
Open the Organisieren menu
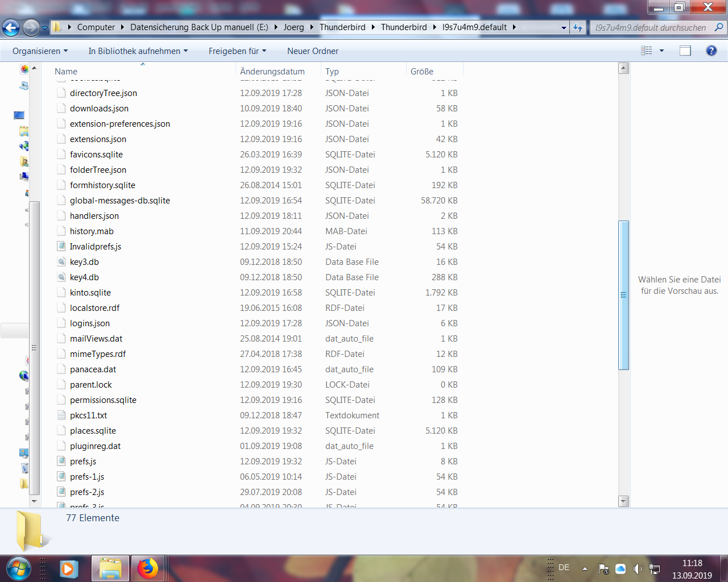[x=40, y=51]
